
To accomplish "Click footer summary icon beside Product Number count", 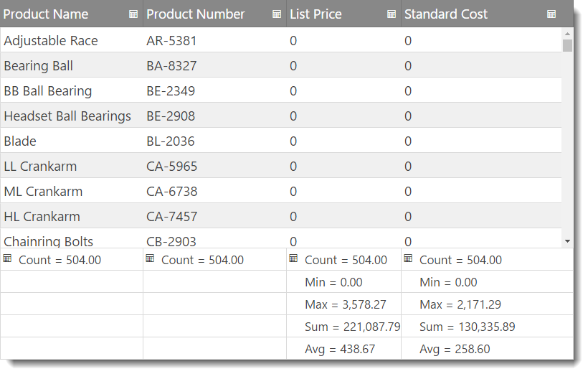I will (151, 258).
